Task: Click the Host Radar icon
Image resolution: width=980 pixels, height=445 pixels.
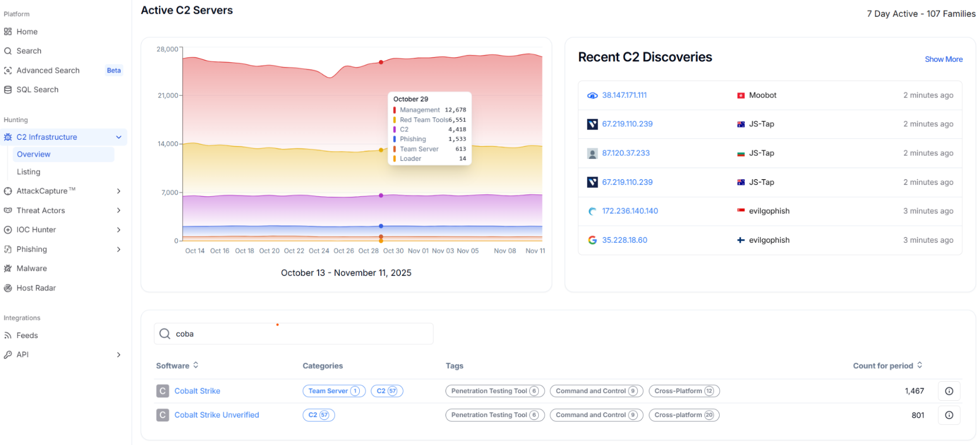Action: [x=8, y=288]
